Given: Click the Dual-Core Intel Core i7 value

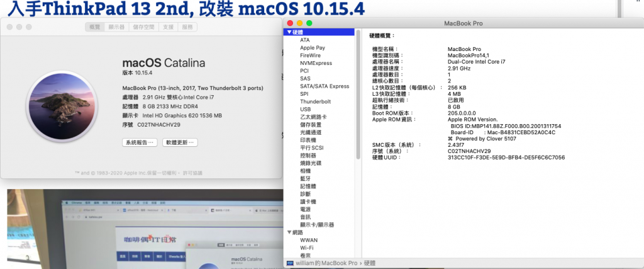Looking at the screenshot, I should click(x=477, y=62).
